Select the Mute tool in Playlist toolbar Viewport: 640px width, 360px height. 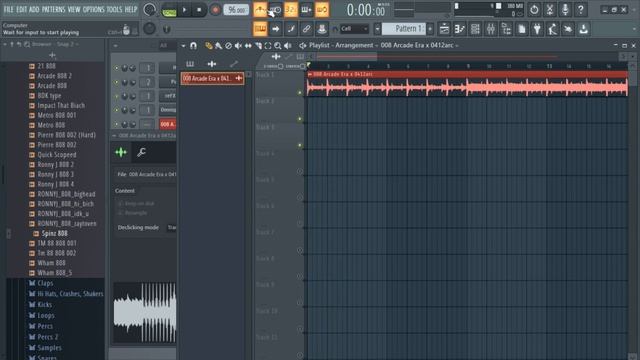[238, 46]
